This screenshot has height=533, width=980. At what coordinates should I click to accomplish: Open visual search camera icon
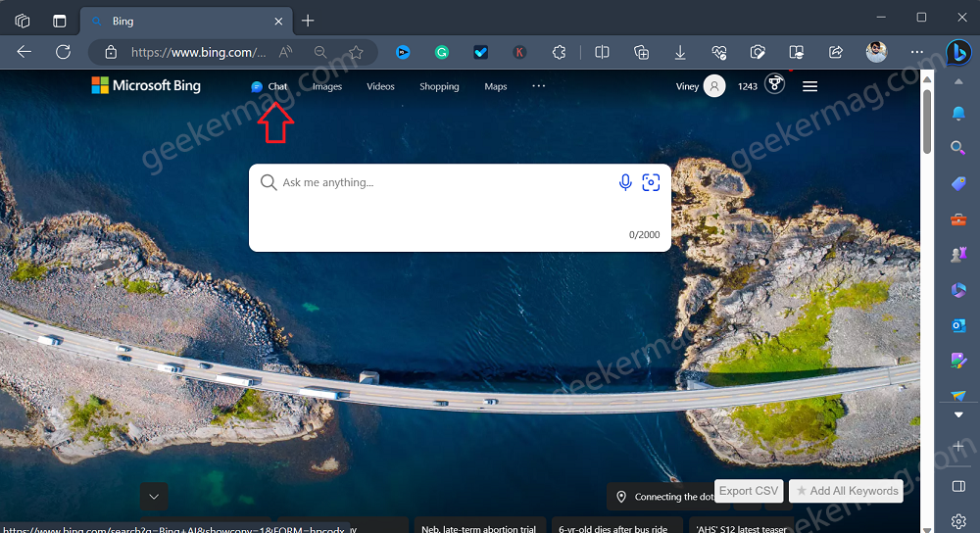651,182
